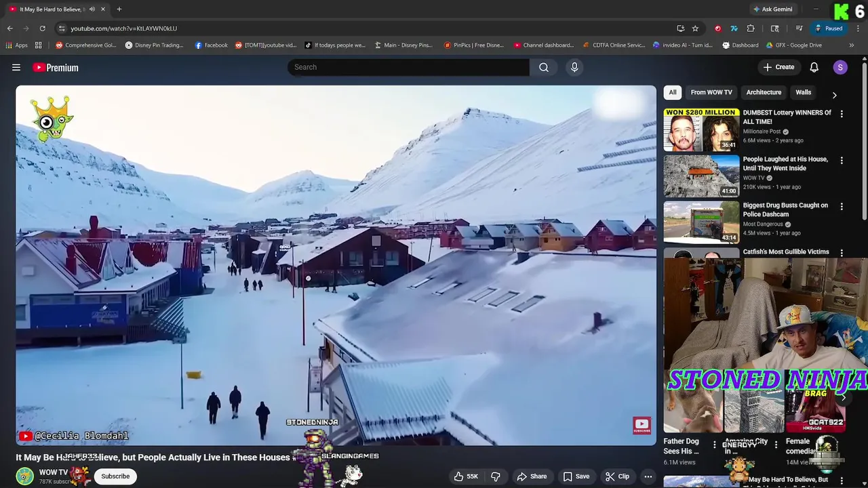Select the Architecture filter chip

point(764,92)
